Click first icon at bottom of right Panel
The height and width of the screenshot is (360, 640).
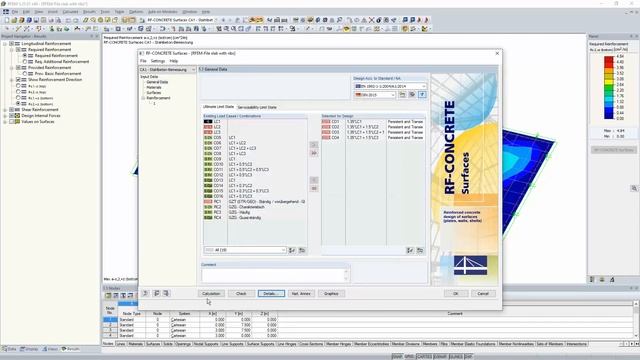592,280
